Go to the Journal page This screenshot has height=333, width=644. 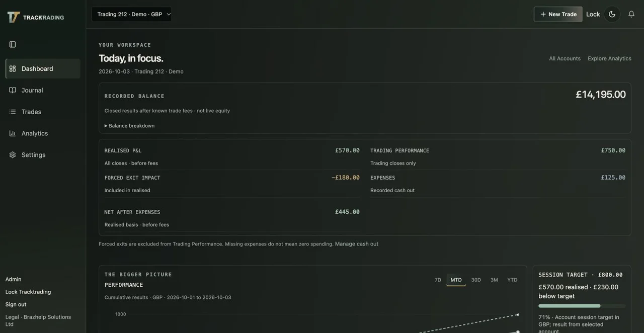click(43, 90)
